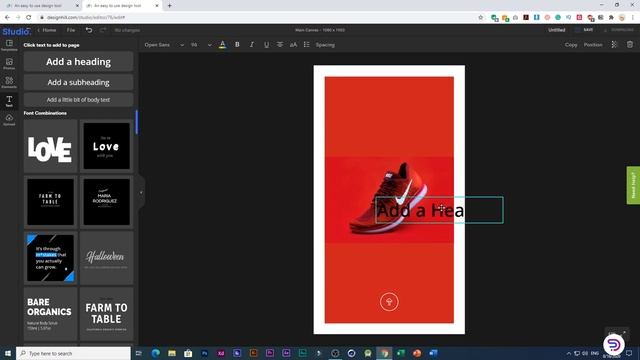Select the mistakes quote font combination
Image resolution: width=640 pixels, height=360 pixels.
[x=50, y=258]
